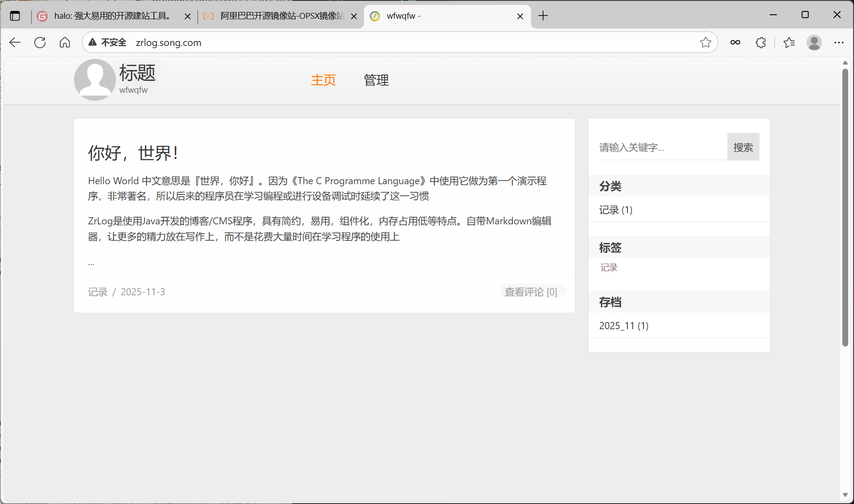Click the blog avatar image
Screen dimensions: 854x504
[95, 80]
